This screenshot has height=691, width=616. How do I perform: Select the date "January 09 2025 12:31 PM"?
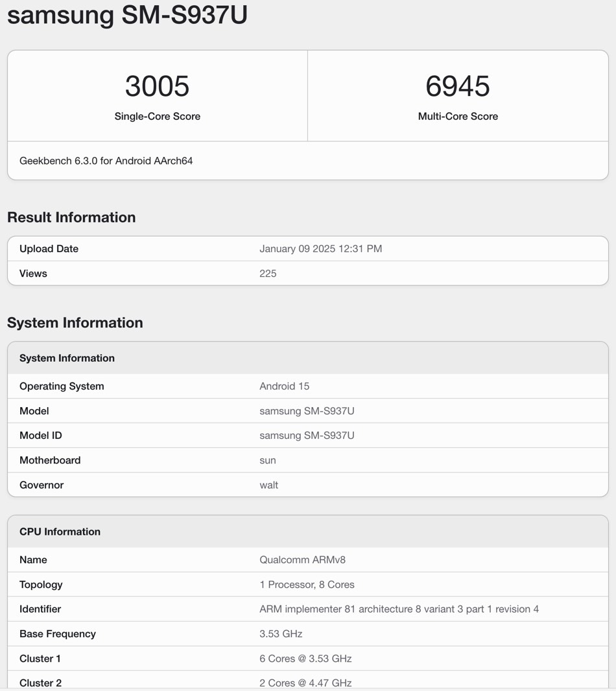tap(320, 248)
